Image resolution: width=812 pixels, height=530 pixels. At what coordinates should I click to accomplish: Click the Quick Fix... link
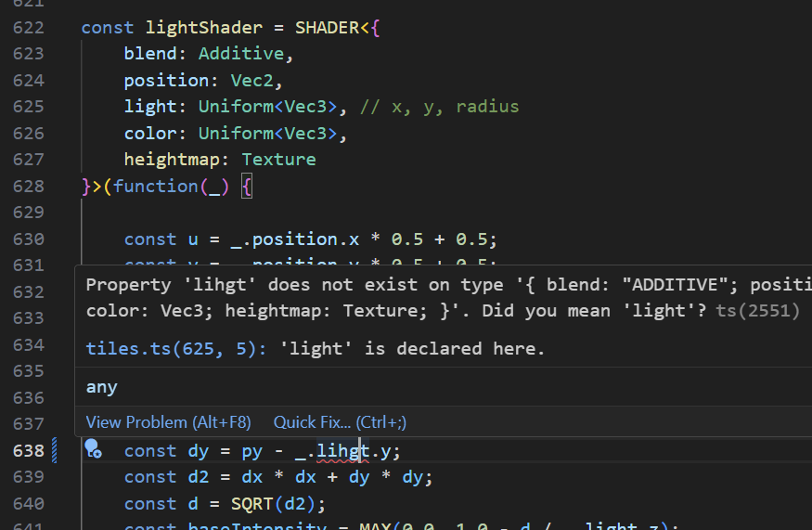340,422
